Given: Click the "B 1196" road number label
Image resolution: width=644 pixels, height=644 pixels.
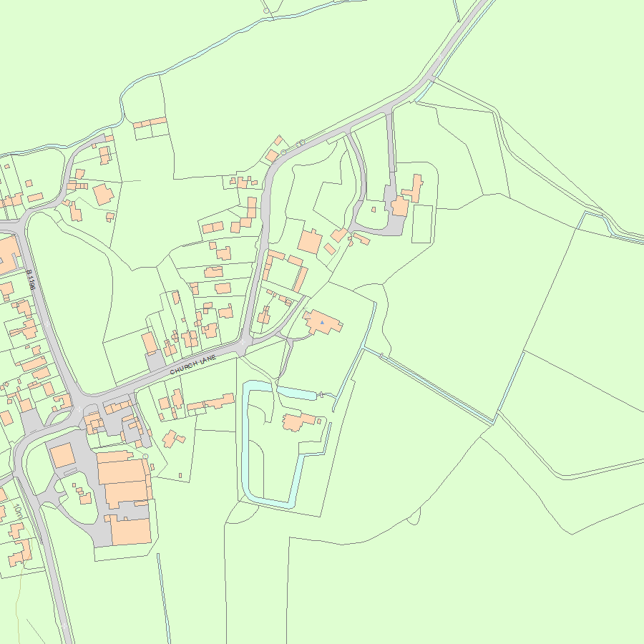Looking at the screenshot, I should [x=31, y=280].
